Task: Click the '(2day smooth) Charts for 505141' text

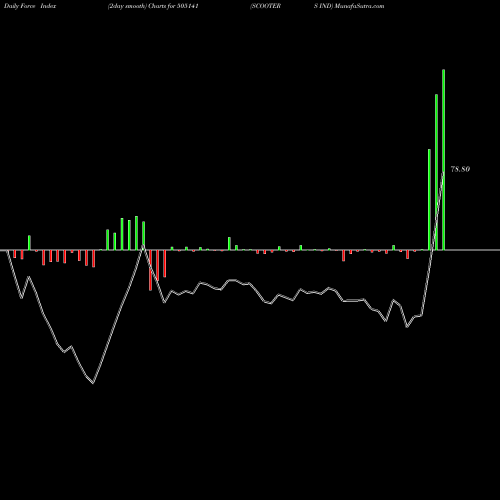Action: tap(153, 6)
